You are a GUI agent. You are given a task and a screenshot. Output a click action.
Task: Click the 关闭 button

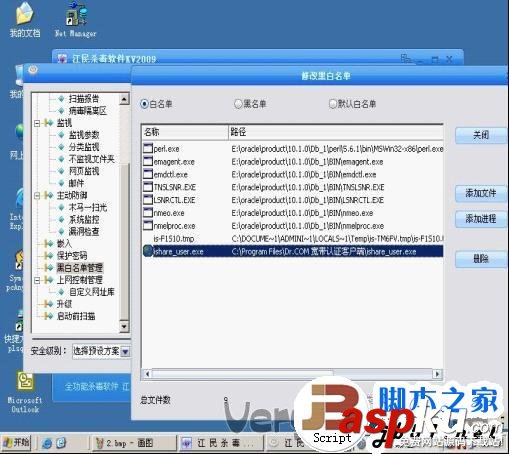coord(480,135)
